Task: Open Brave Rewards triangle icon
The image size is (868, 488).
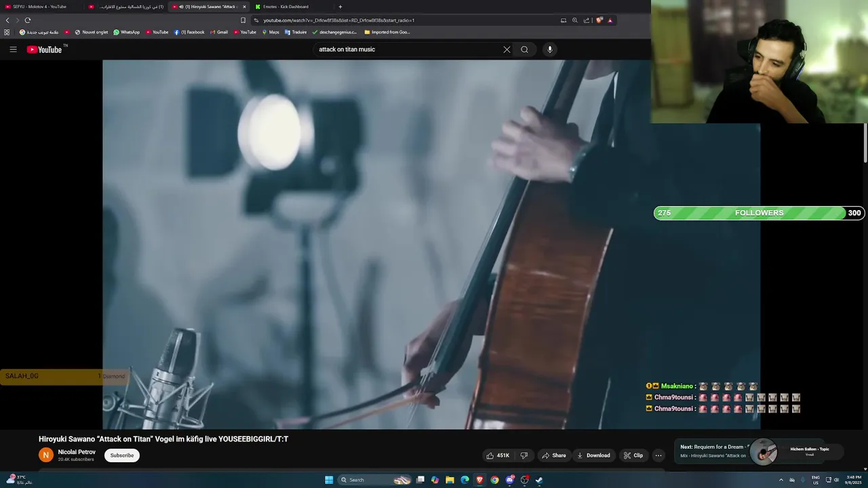Action: 610,20
